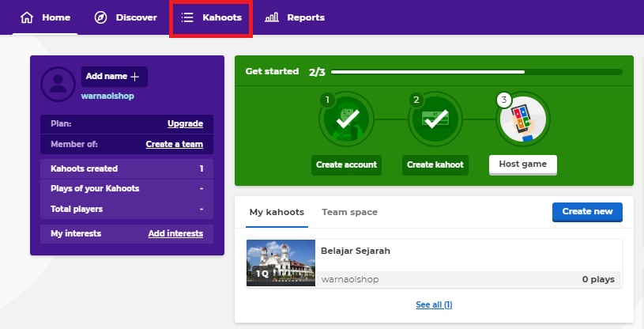The image size is (644, 329).
Task: Switch to My kahoots tab
Action: point(277,212)
